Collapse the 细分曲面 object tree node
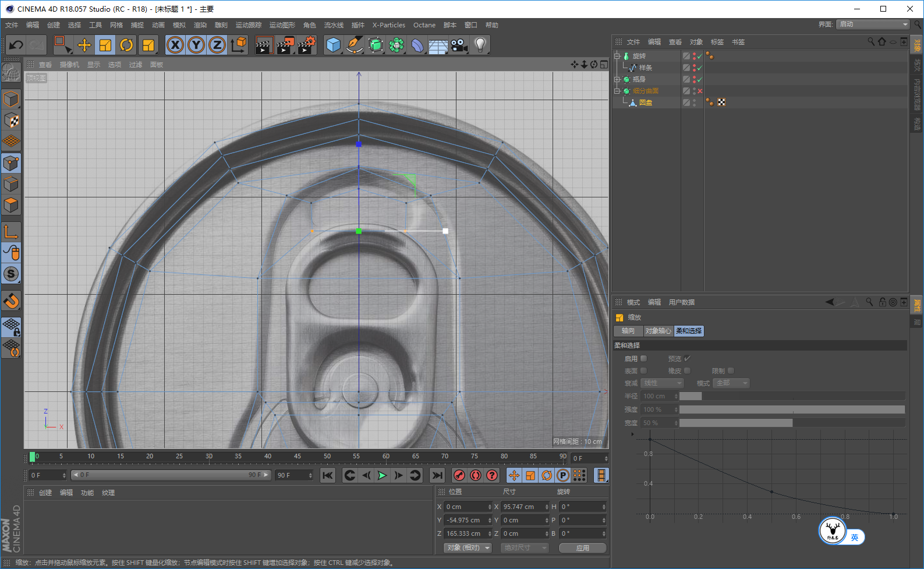The image size is (924, 569). point(617,91)
